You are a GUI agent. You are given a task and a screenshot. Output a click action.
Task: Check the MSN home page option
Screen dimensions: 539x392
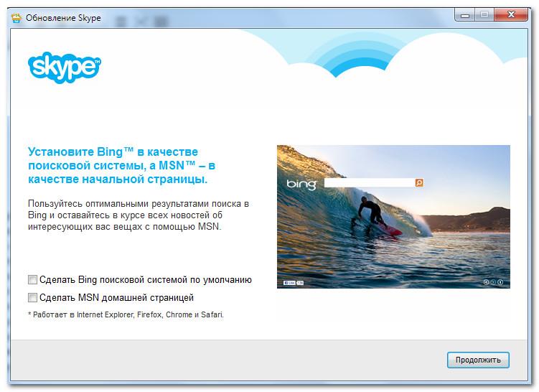tap(32, 297)
